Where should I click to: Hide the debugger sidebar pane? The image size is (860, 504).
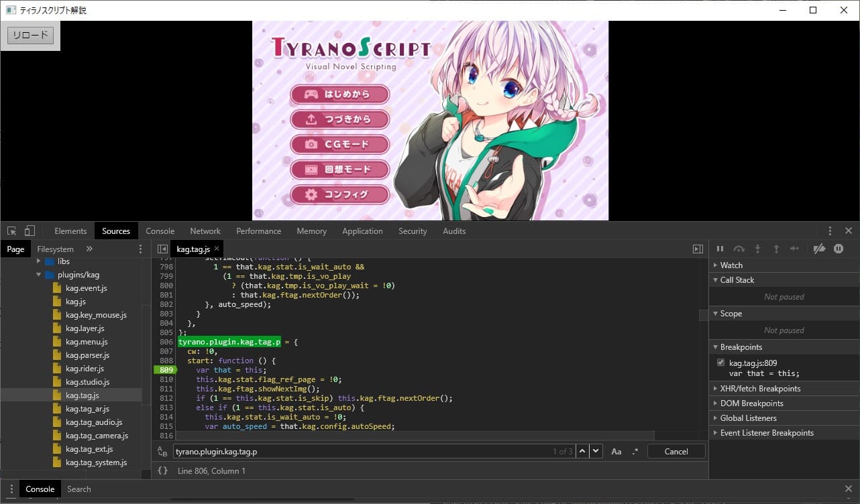(x=698, y=249)
